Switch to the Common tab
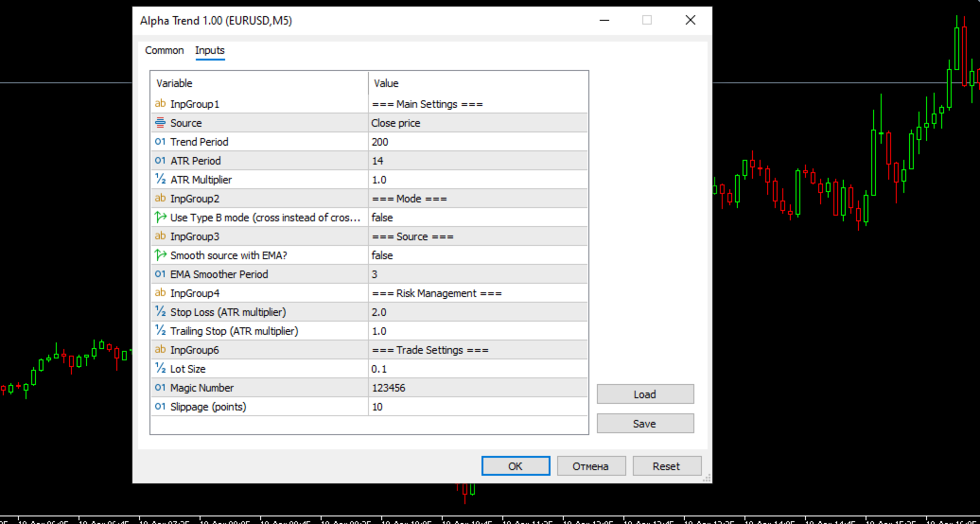Viewport: 980px width, 524px height. [x=165, y=51]
